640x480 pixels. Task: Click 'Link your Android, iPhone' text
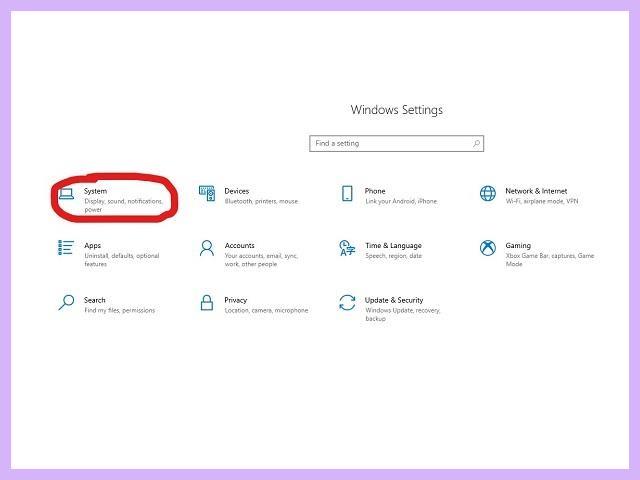[401, 201]
